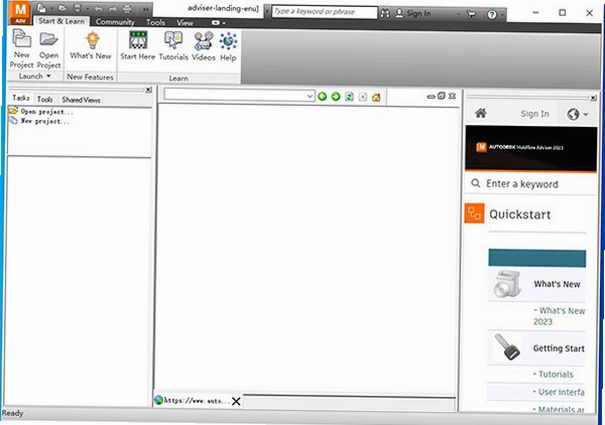The width and height of the screenshot is (605, 425).
Task: Expand arrow left of search box
Action: click(267, 12)
